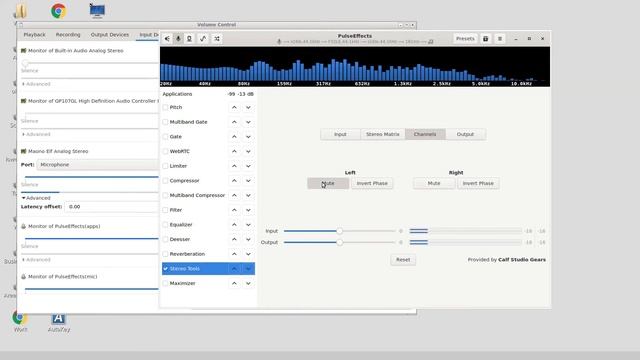Move the Maximizer effect up
640x360 pixels.
point(234,283)
